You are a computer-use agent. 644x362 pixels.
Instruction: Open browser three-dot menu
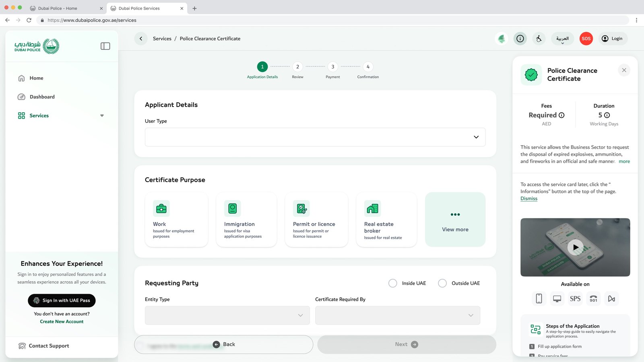(x=636, y=20)
